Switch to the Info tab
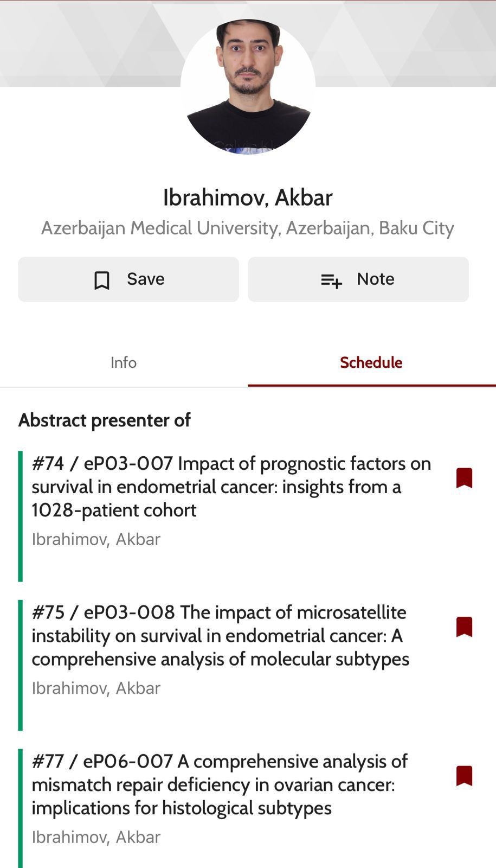496x868 pixels. 124,362
